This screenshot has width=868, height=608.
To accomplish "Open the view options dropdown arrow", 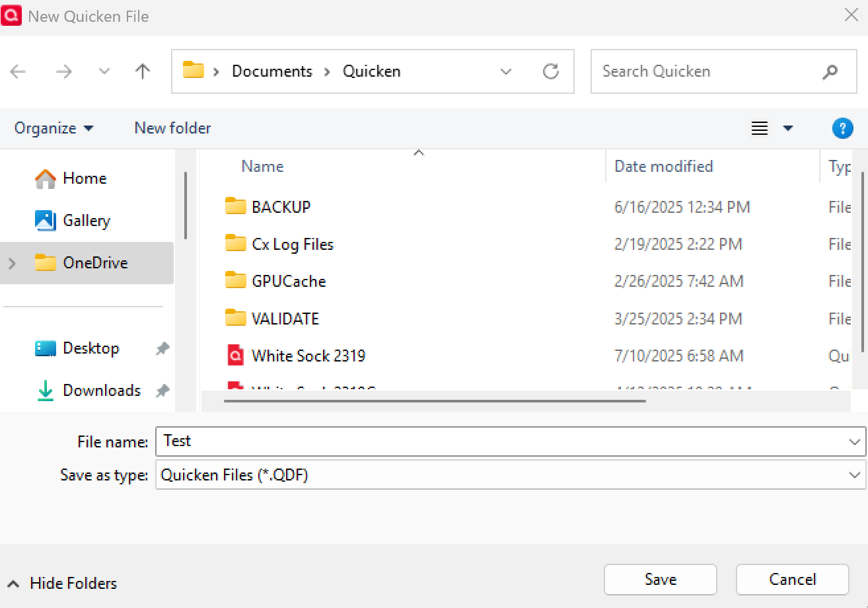I will pos(787,128).
